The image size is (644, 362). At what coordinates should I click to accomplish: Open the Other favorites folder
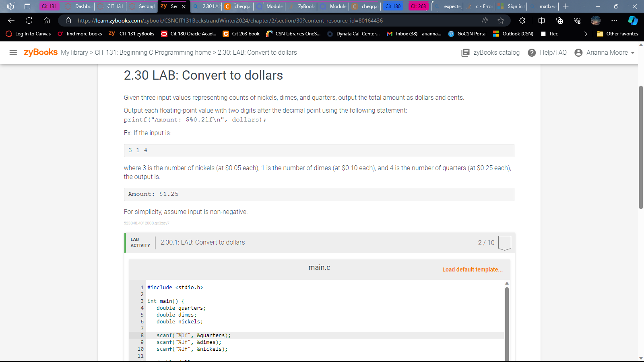coord(617,34)
